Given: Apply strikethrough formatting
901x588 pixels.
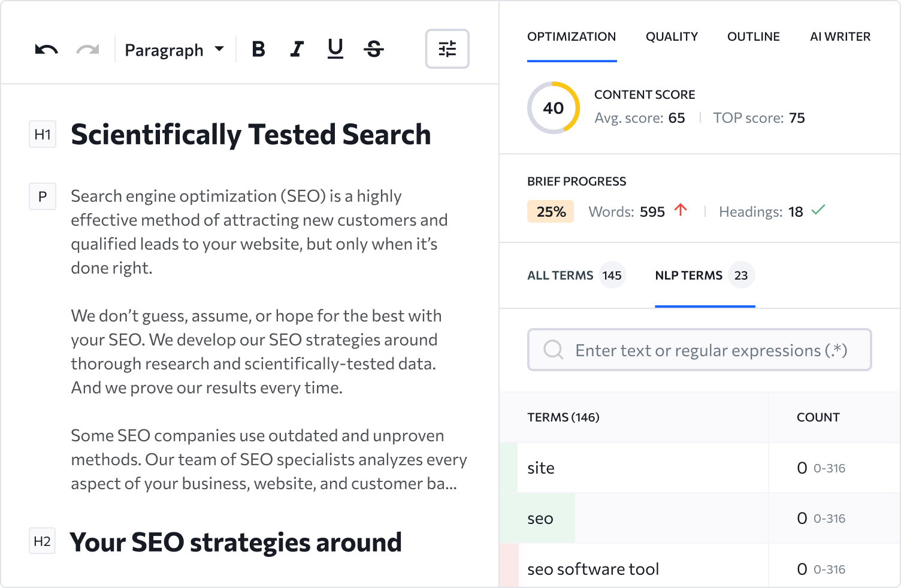Looking at the screenshot, I should pos(374,49).
